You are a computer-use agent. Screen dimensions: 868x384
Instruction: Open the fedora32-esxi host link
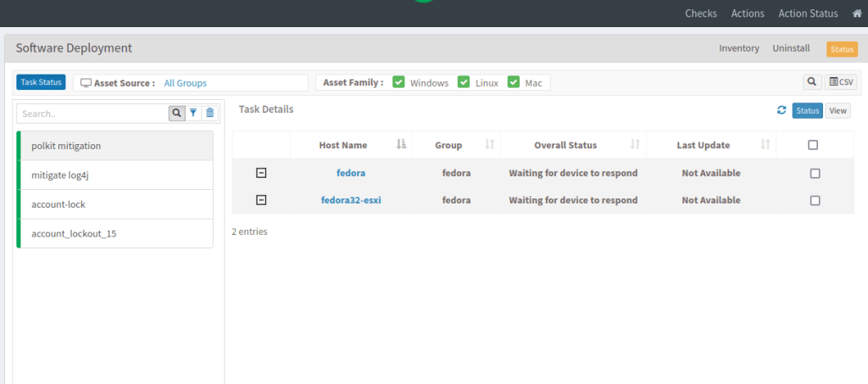[351, 200]
